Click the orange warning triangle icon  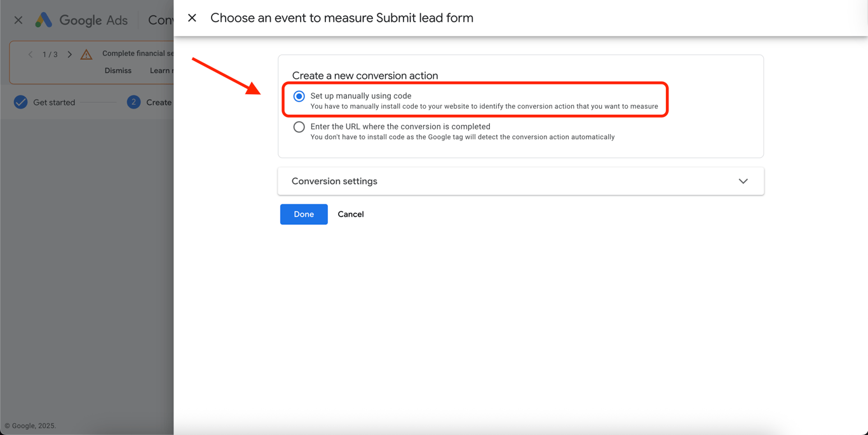pos(86,55)
